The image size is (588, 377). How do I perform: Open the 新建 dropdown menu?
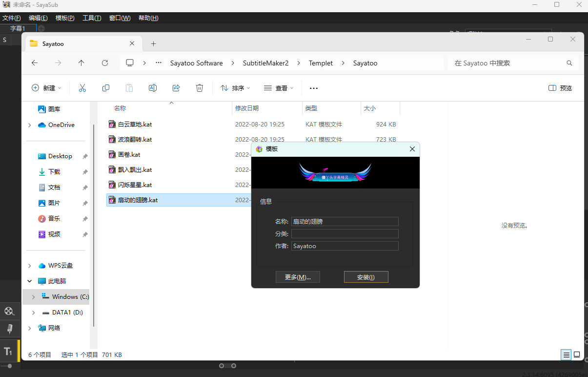46,88
